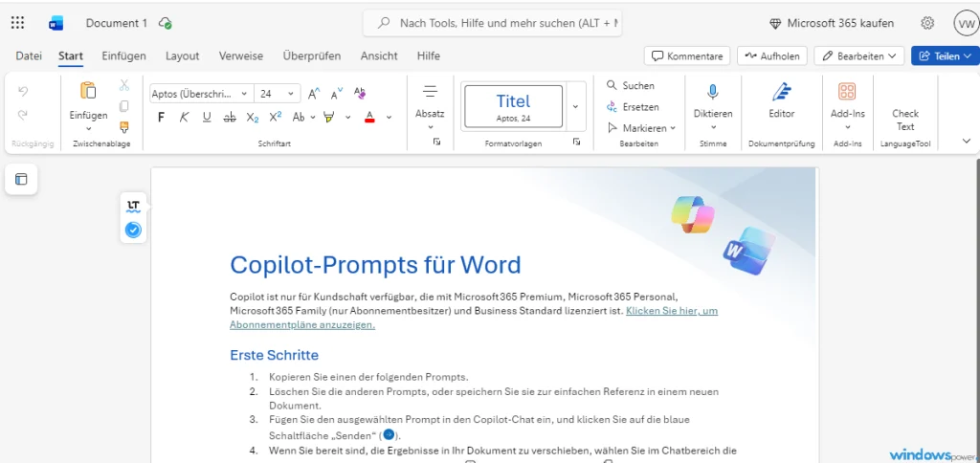The height and width of the screenshot is (463, 980).
Task: Clear all formatting
Action: point(360,93)
